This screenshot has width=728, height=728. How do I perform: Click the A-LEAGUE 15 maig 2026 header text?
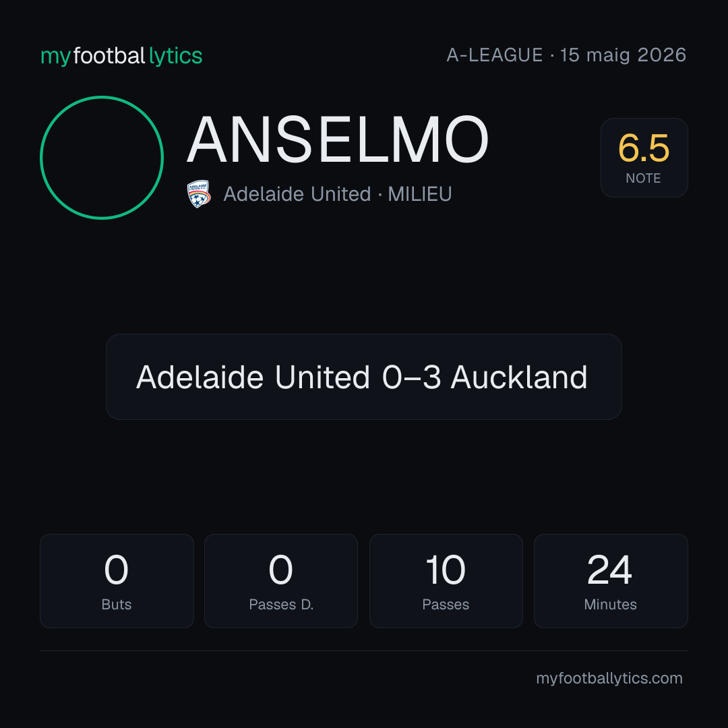point(566,55)
